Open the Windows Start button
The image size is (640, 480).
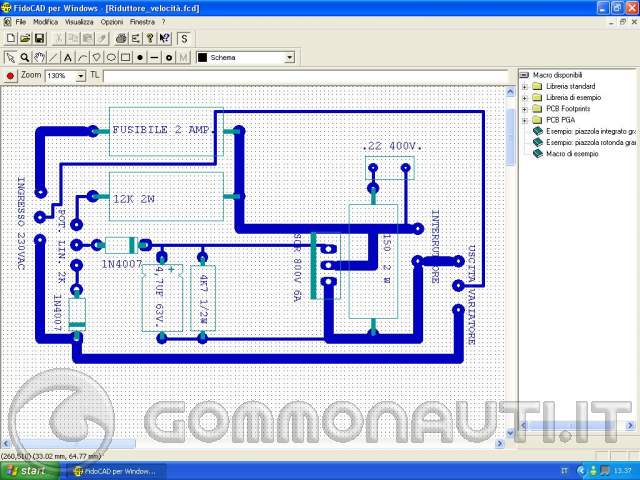tap(29, 471)
